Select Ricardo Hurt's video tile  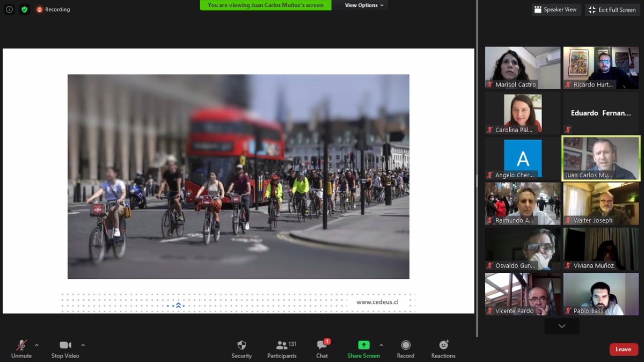(601, 68)
